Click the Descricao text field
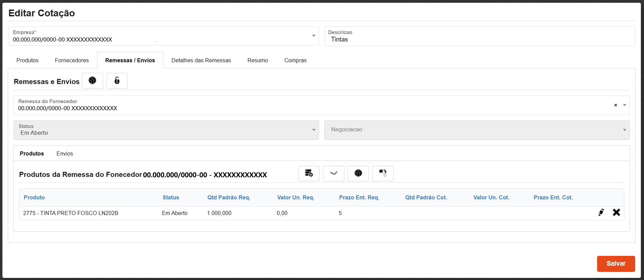The width and height of the screenshot is (644, 280). click(479, 39)
